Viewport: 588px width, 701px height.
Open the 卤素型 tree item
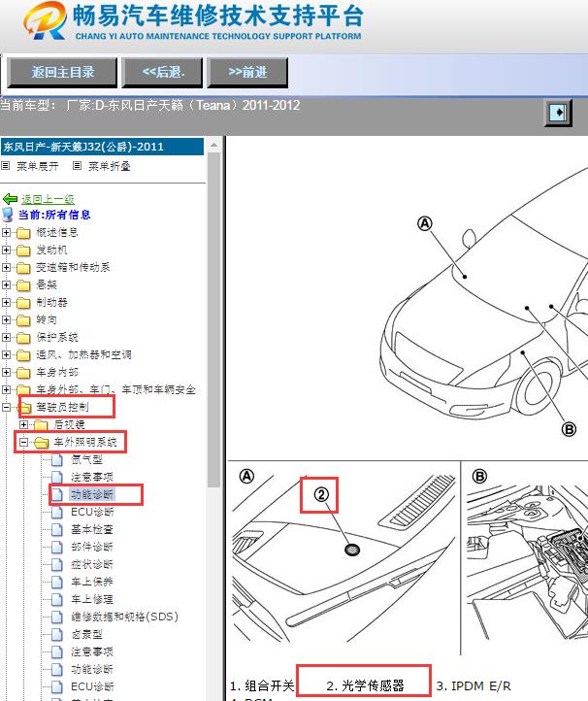[86, 634]
